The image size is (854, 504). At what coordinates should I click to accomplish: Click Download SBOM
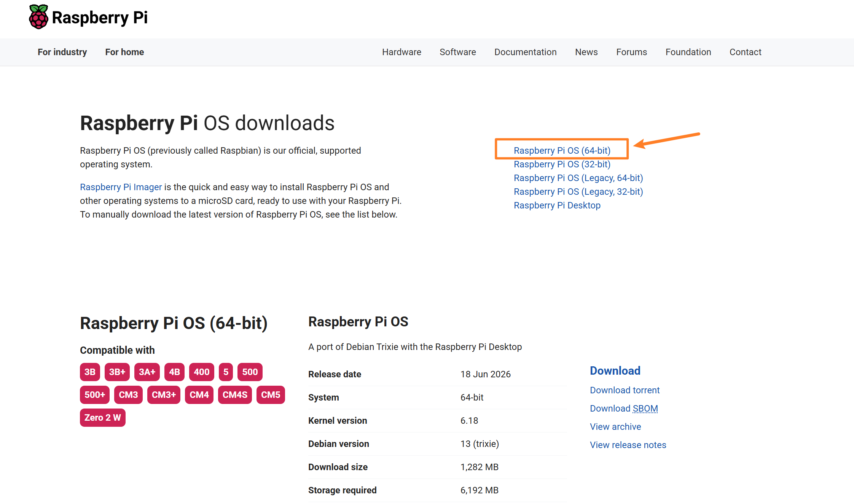pos(624,409)
